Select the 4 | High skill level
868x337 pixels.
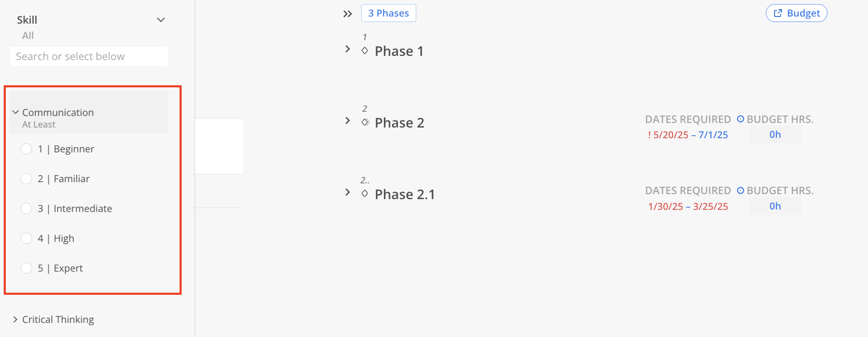26,238
